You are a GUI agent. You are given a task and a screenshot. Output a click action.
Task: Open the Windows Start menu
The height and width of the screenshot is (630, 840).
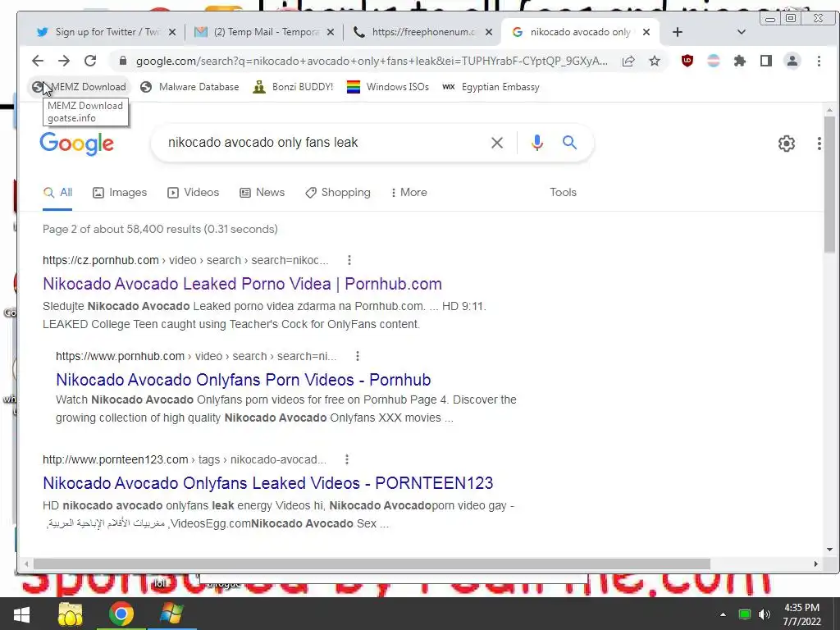(x=21, y=614)
